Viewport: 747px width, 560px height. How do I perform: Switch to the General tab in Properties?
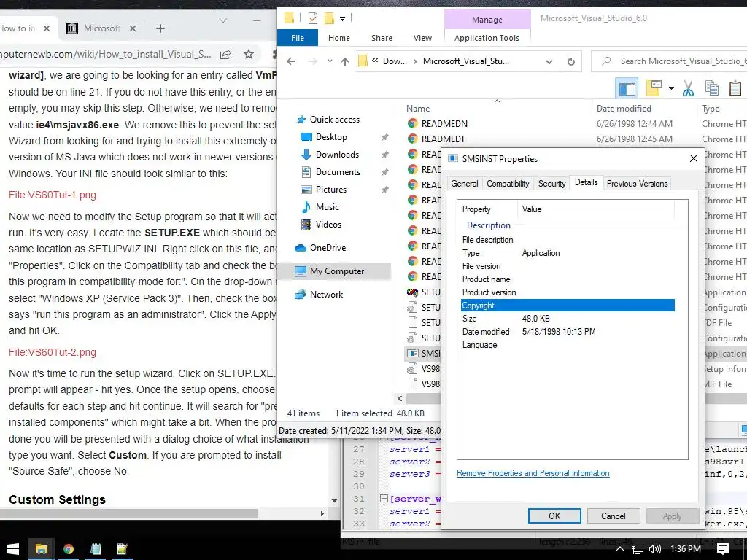click(464, 183)
